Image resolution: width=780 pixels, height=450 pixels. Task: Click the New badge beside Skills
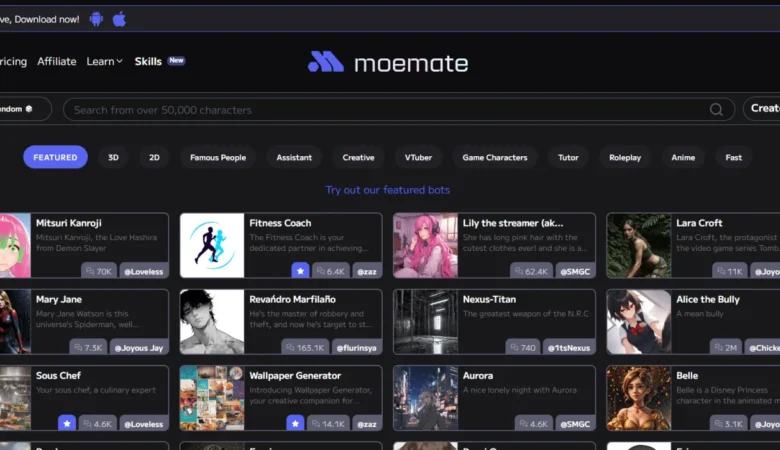click(x=176, y=60)
